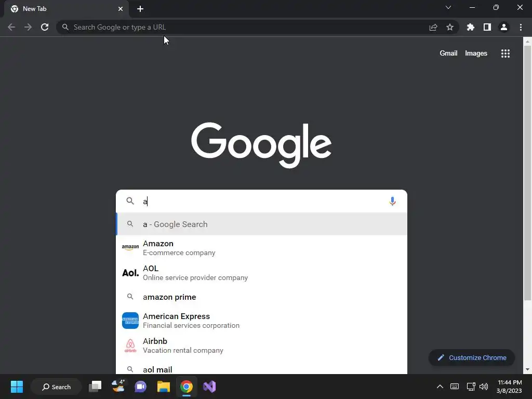Click the Airbnb logo icon

(x=130, y=345)
